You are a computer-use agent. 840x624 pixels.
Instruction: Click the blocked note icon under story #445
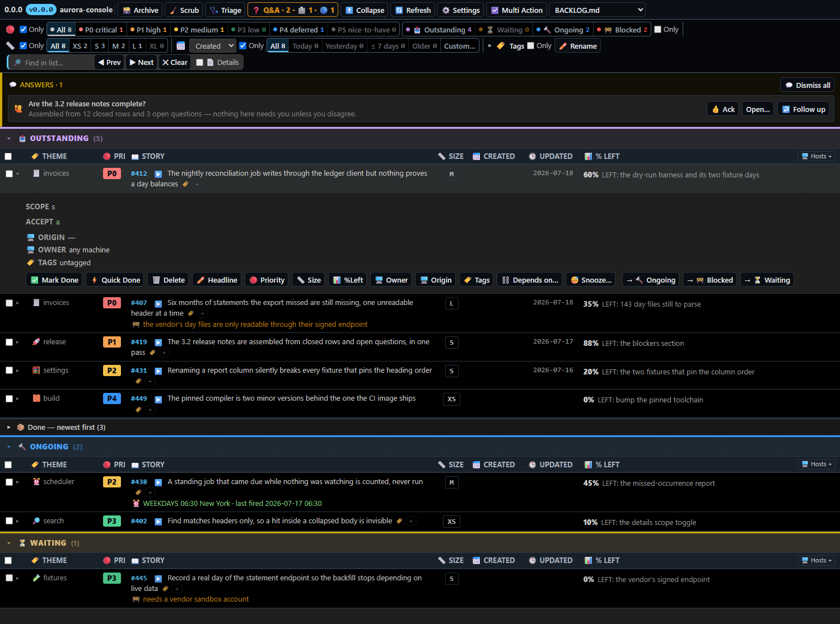[x=136, y=599]
